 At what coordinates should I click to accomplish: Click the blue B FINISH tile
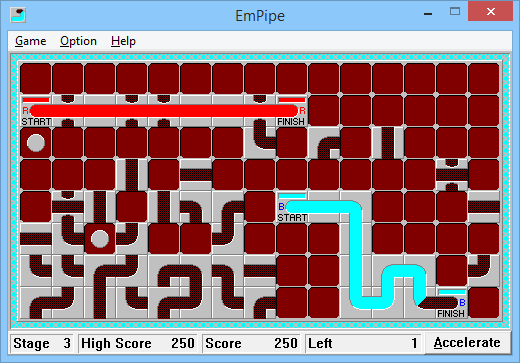[452, 303]
